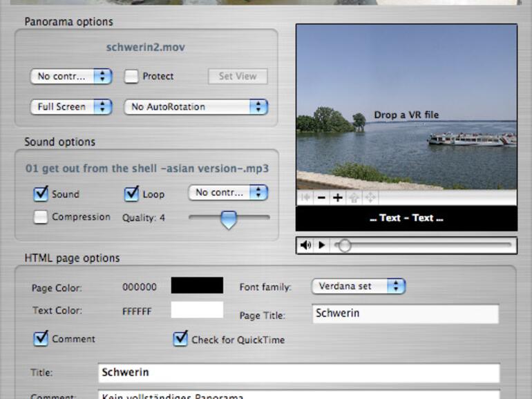Click the Page Title input field

(x=406, y=314)
